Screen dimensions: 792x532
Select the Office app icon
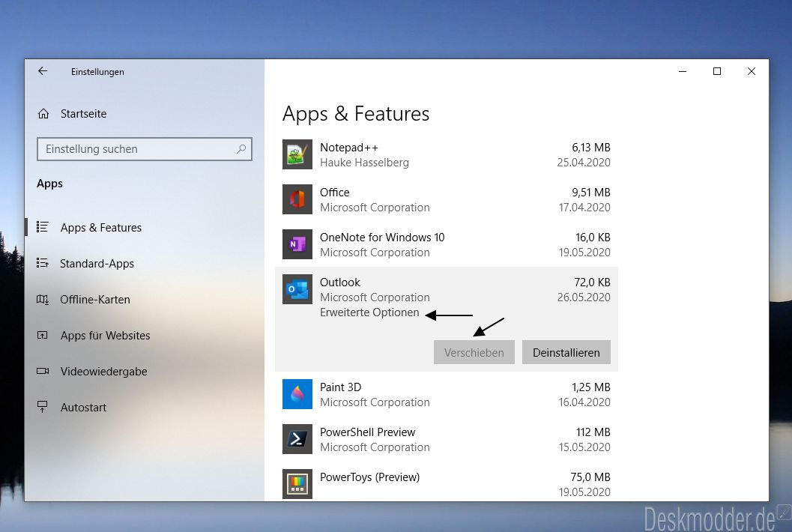point(297,199)
